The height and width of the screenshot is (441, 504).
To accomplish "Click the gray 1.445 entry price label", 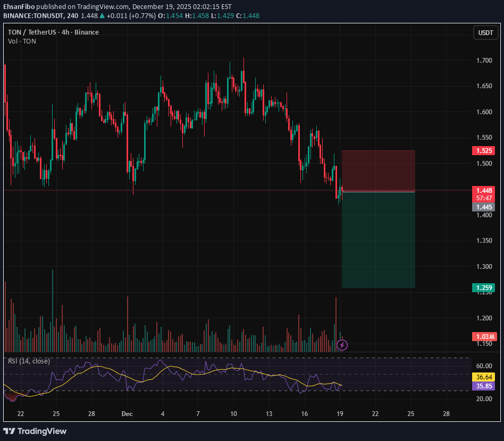I will coord(483,207).
